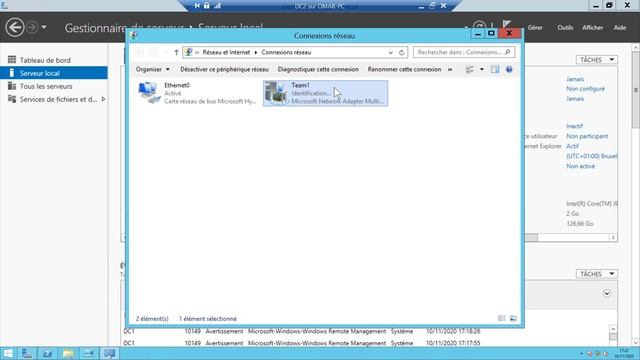Click Désactiver ce périphérique réseau
The width and height of the screenshot is (640, 360).
click(x=224, y=69)
